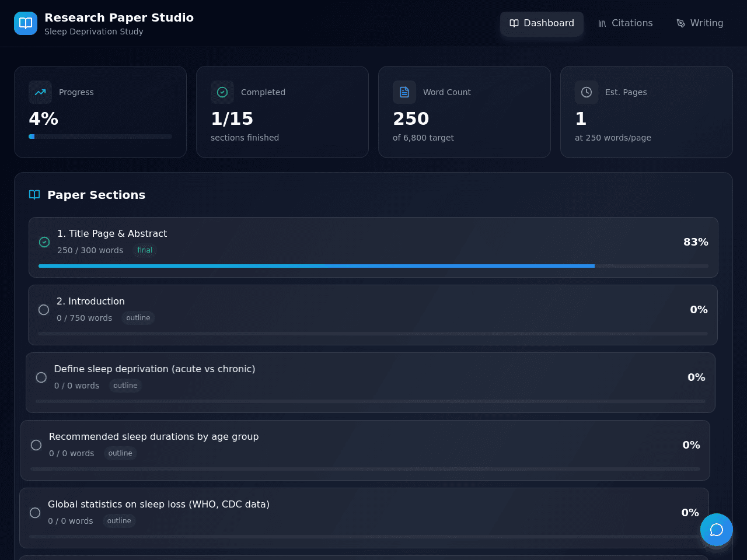Viewport: 747px width, 560px height.
Task: Click the 'Research Paper Studio' title
Action: [x=119, y=17]
